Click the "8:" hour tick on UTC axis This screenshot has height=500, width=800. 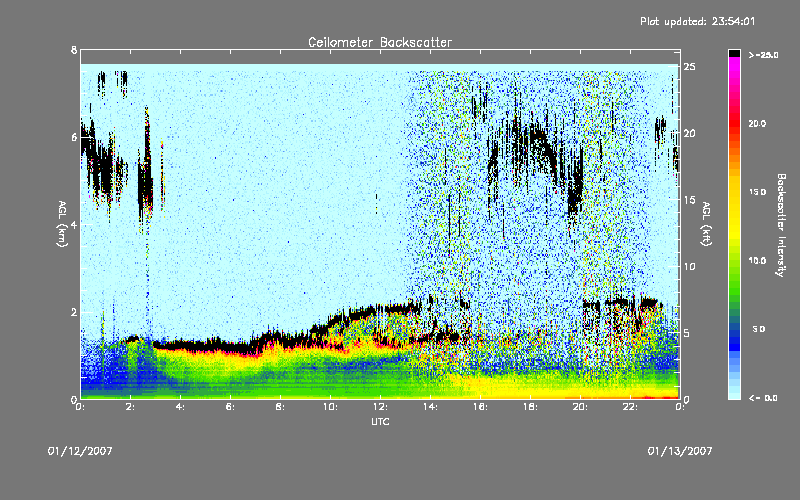[x=280, y=407]
